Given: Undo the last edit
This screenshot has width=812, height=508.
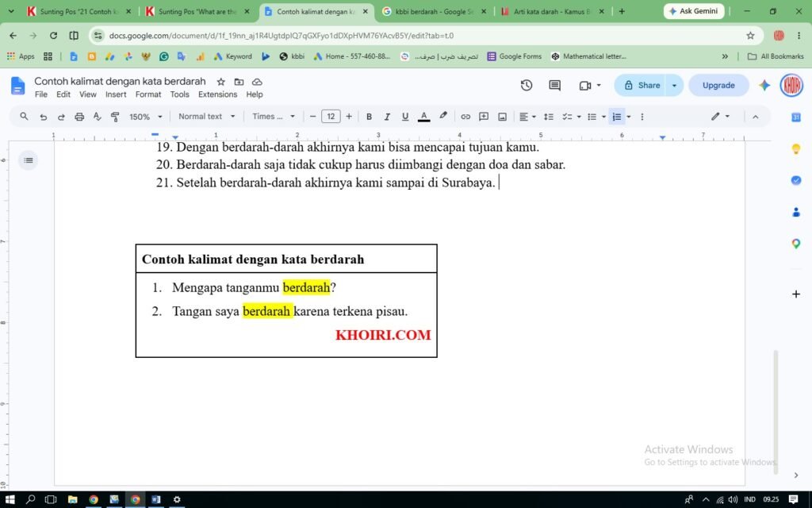Looking at the screenshot, I should click(x=43, y=117).
